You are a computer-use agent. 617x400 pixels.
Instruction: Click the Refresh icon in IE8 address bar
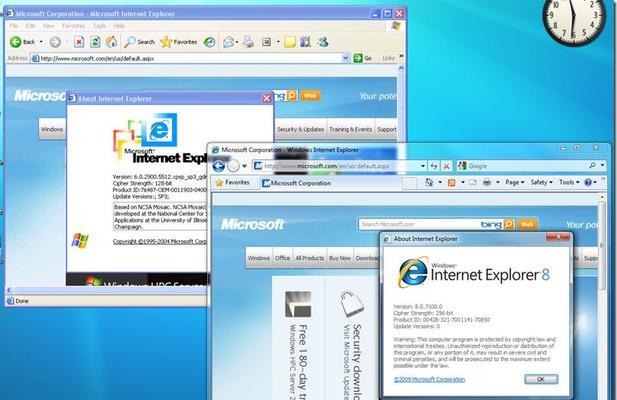434,166
